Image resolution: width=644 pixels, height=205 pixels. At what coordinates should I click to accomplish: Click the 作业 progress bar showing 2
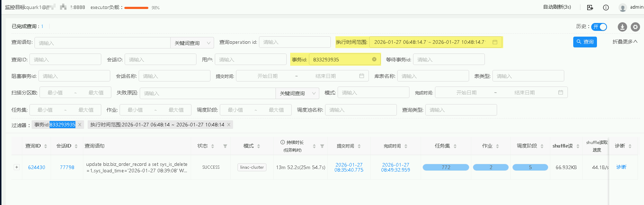(491, 167)
